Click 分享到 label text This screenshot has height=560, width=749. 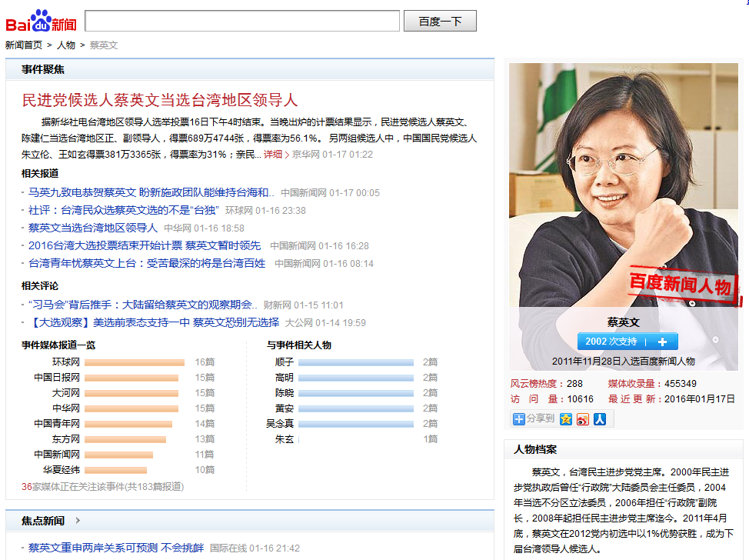coord(541,418)
